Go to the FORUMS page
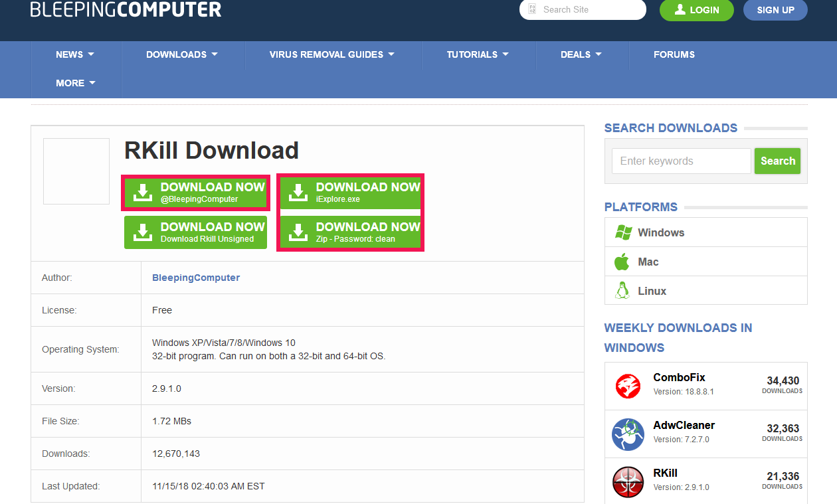Screen dimensions: 837x504 tap(674, 54)
